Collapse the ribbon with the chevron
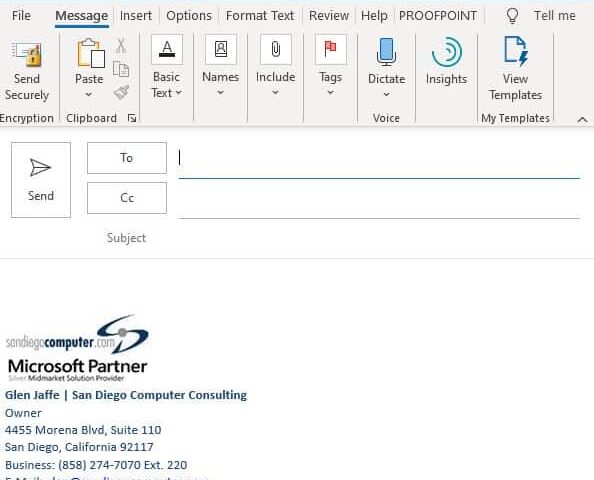The height and width of the screenshot is (480, 594). pos(582,120)
